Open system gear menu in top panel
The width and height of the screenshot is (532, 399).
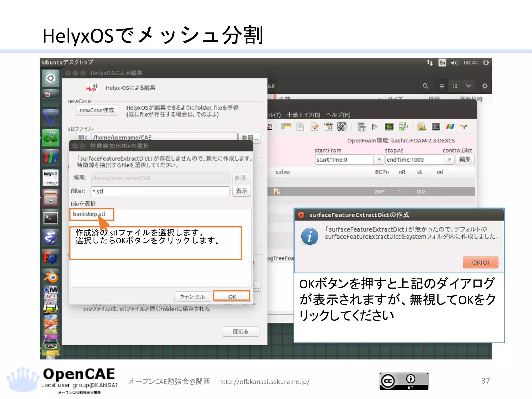coord(486,63)
